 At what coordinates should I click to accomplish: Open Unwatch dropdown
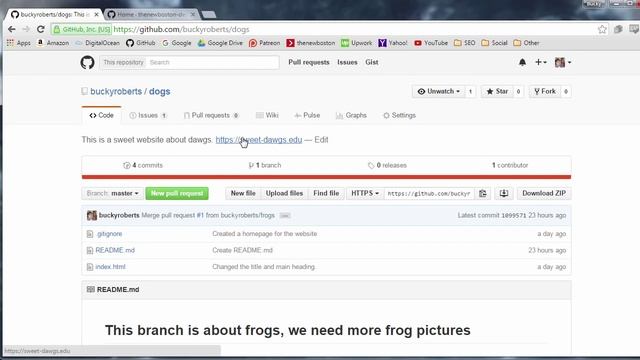click(x=438, y=91)
